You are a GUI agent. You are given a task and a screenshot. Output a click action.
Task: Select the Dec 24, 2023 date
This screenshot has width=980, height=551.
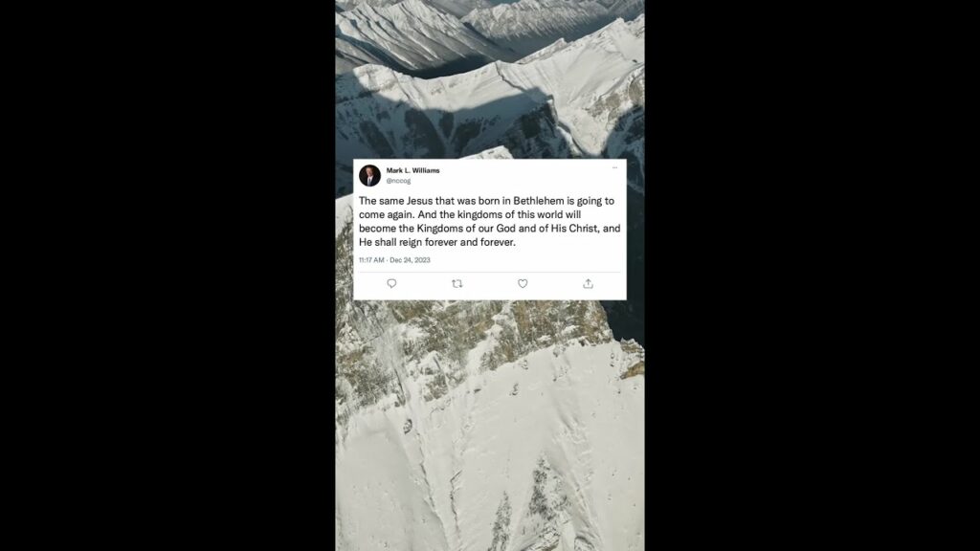pos(410,260)
